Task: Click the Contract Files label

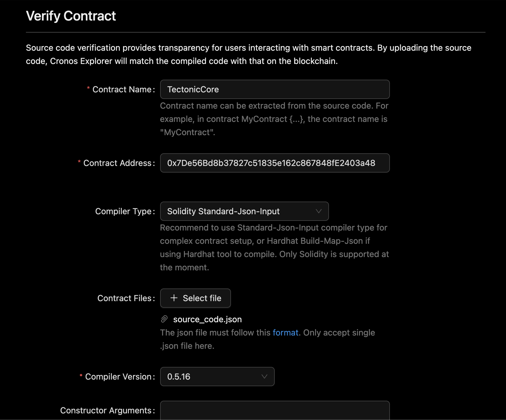Action: [124, 298]
